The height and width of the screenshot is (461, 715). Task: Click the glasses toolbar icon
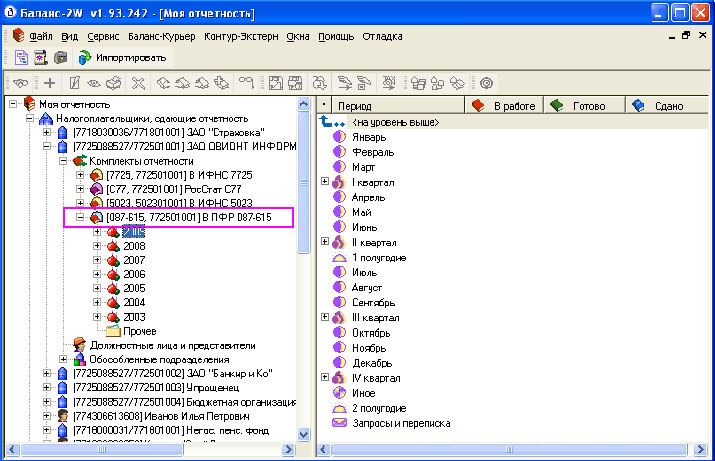click(x=246, y=83)
